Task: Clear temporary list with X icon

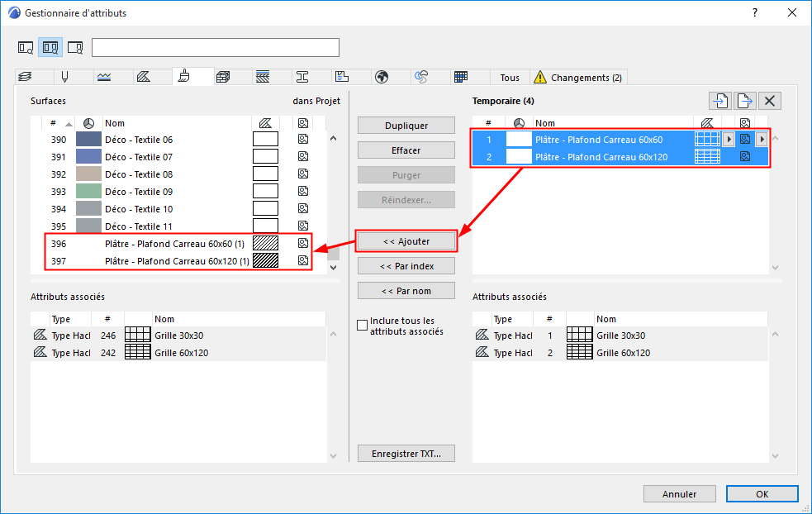Action: [x=770, y=101]
